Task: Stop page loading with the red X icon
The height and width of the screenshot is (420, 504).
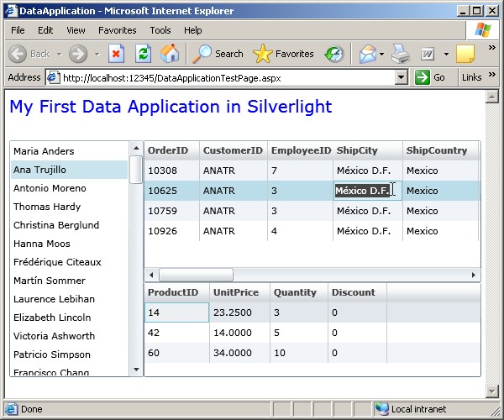Action: coord(116,54)
